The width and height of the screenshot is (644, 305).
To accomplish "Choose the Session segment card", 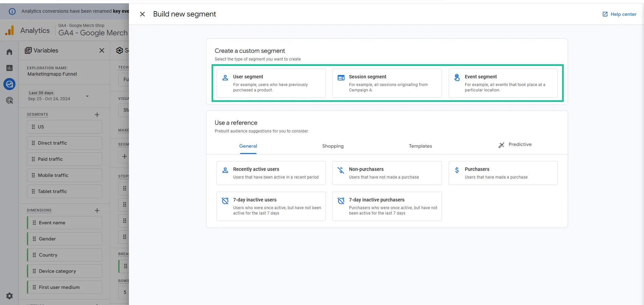I will coord(387,83).
